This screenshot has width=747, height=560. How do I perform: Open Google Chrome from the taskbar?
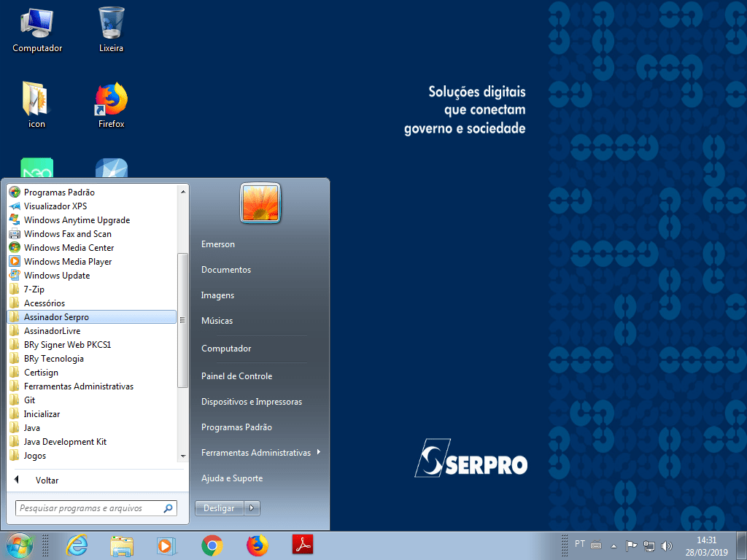click(212, 545)
